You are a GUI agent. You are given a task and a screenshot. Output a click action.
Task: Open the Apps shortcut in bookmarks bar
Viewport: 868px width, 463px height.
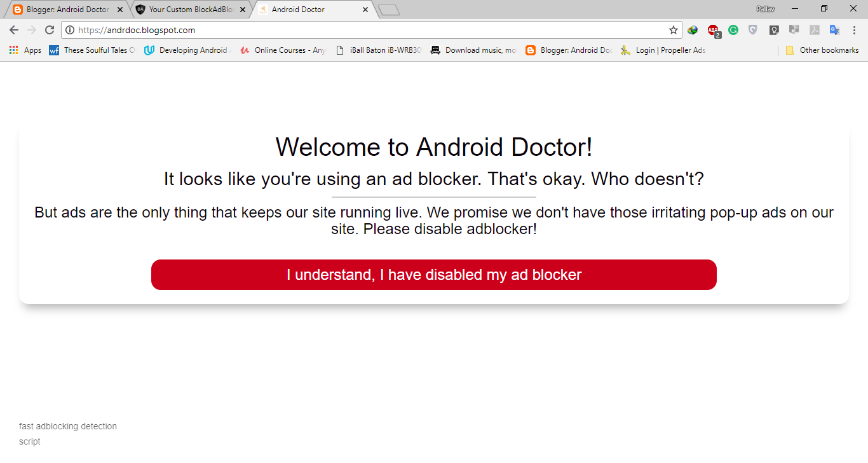click(25, 50)
